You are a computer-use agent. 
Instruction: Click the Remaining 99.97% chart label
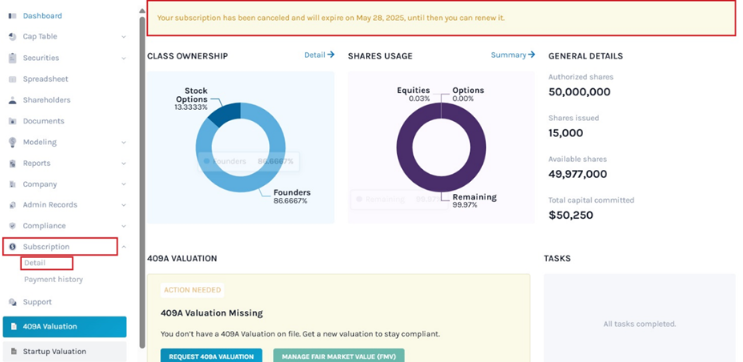(x=474, y=201)
